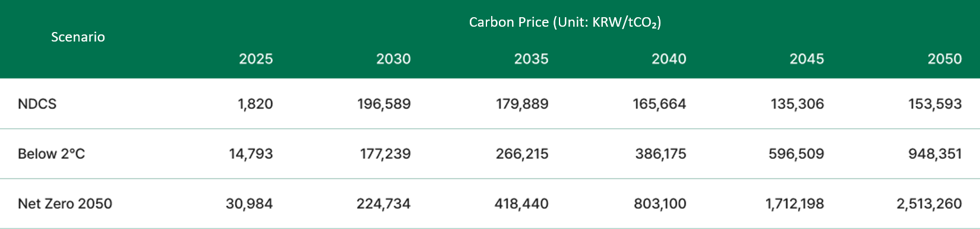Select NDCS 2045 value 135,306
Image resolution: width=980 pixels, height=229 pixels.
pyautogui.click(x=797, y=104)
